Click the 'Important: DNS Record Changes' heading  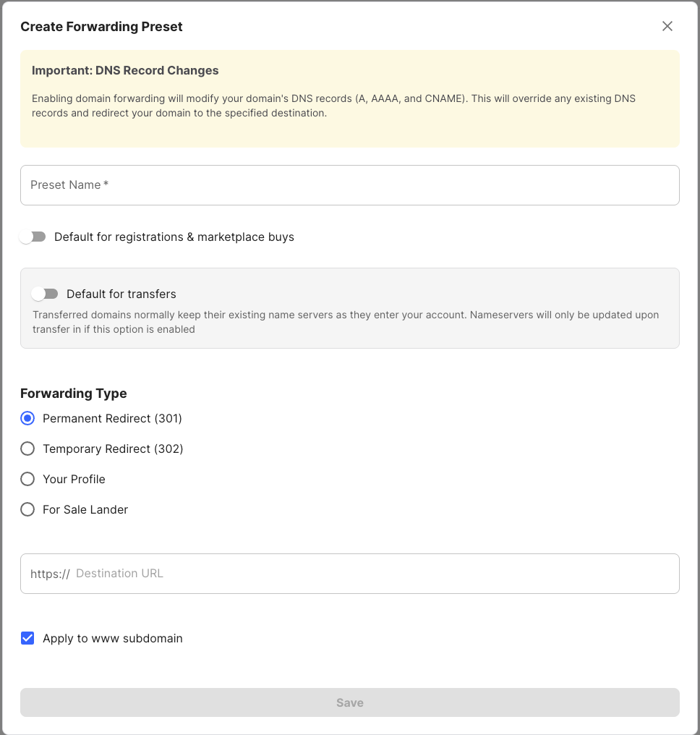(125, 71)
